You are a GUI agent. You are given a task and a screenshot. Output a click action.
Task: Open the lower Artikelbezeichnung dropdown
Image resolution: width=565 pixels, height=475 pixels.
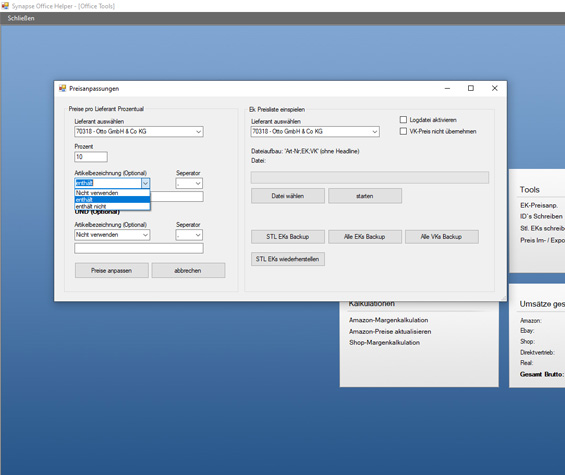point(112,235)
